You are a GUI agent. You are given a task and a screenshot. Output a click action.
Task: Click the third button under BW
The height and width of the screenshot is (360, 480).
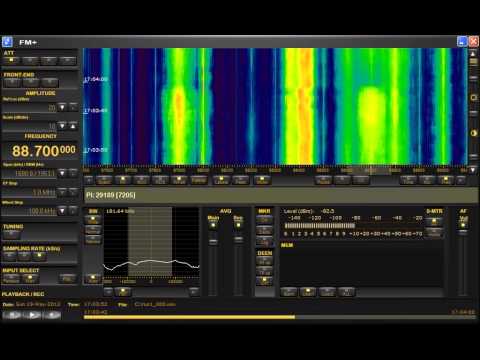pos(93,240)
